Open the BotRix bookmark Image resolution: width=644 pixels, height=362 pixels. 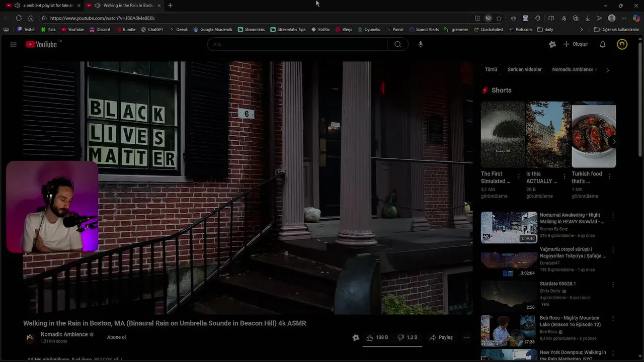point(320,30)
